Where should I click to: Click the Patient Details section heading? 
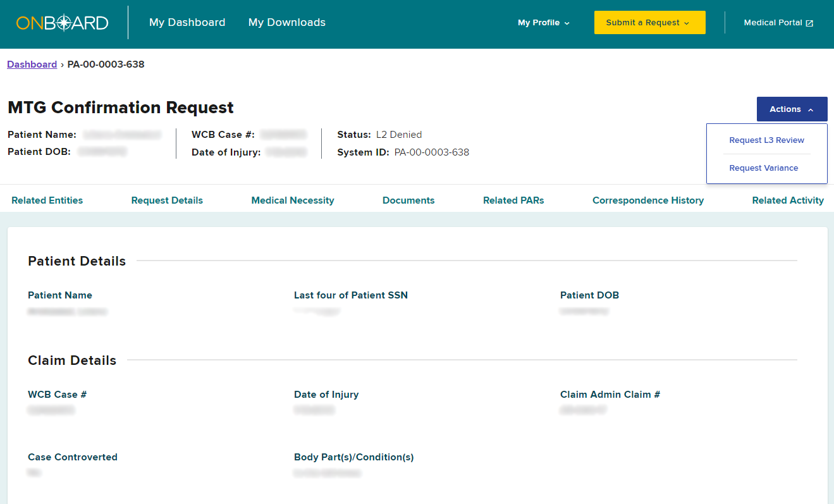77,261
